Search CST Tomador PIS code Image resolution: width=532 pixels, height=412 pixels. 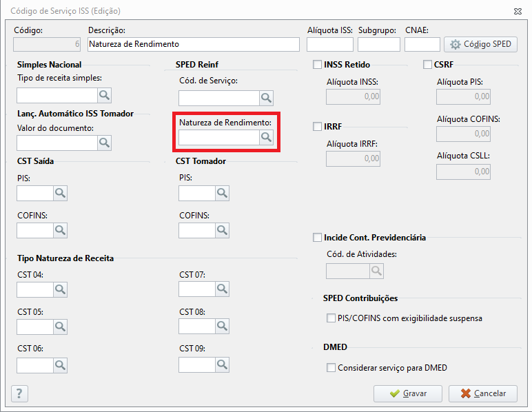click(x=222, y=193)
